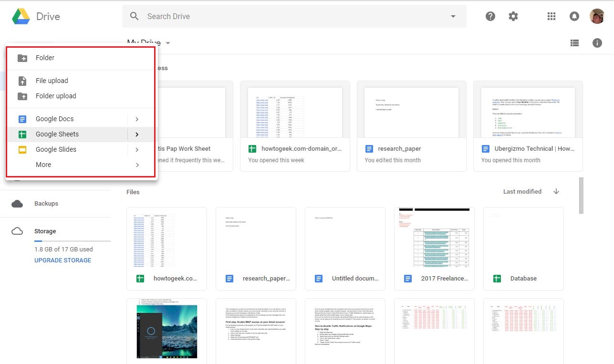Click the Google Drive logo
The image size is (614, 364).
(21, 16)
